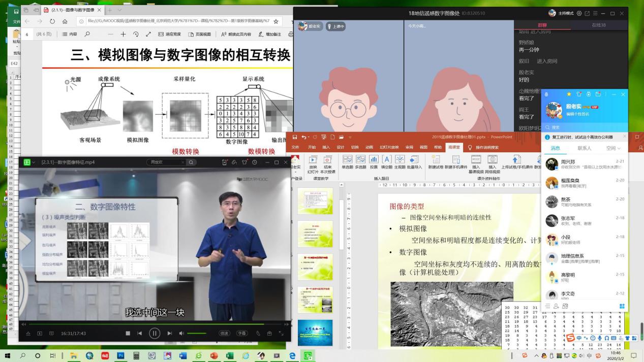Switch to 联系人 tab in QQ
This screenshot has height=362, width=644.
tap(584, 148)
